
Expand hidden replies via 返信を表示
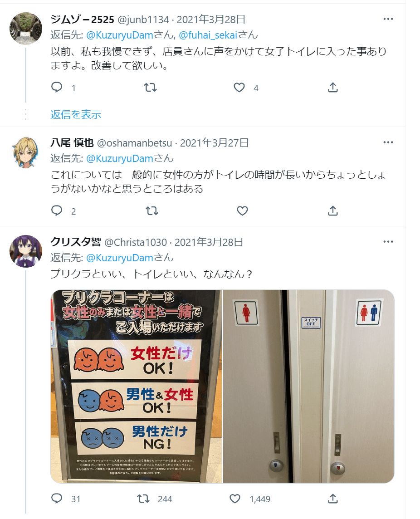point(76,114)
